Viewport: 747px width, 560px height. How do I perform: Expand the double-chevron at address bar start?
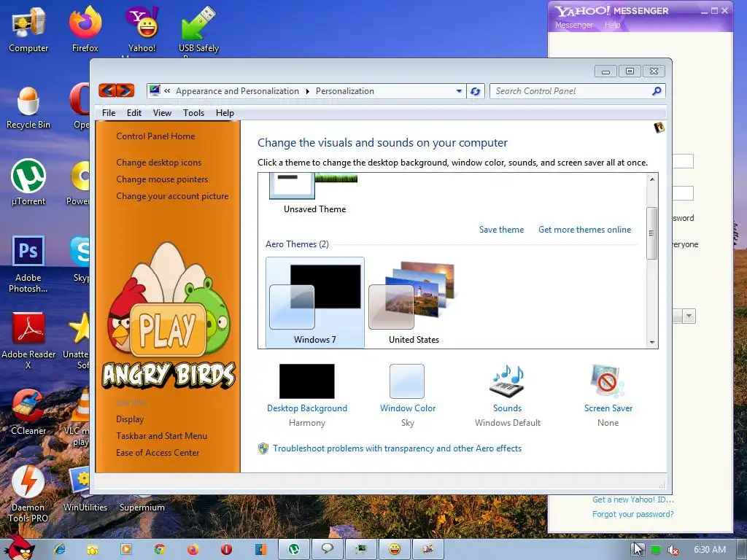pos(167,90)
